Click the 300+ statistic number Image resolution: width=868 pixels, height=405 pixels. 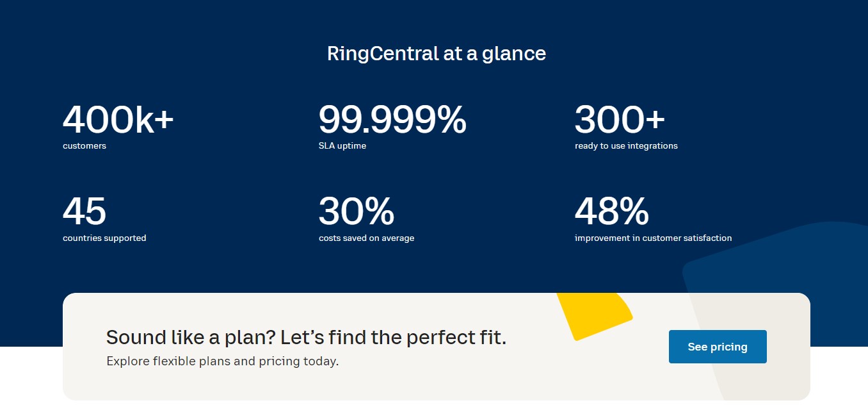619,120
